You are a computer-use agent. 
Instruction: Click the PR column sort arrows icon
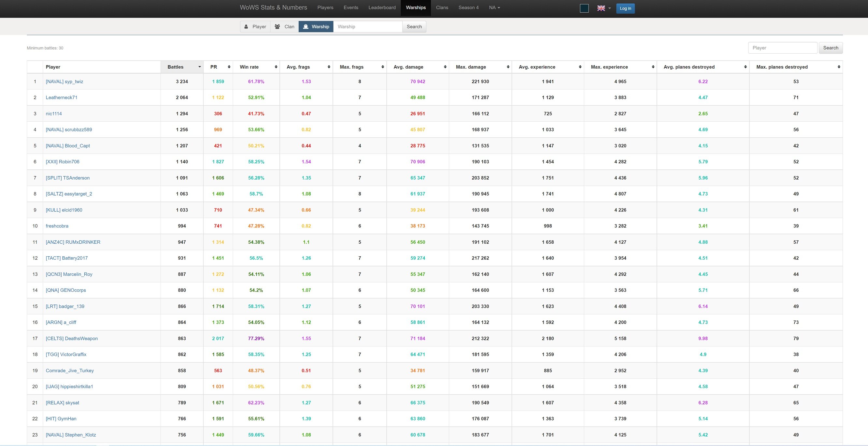tap(229, 67)
